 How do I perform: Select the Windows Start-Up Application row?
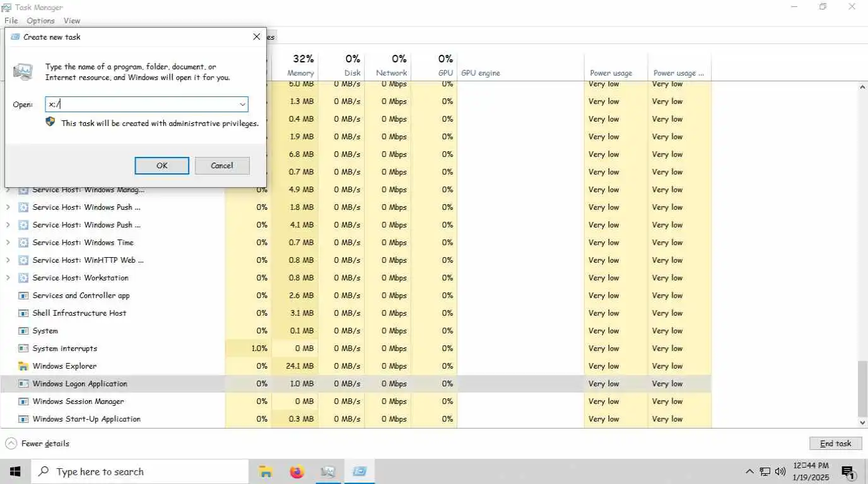pyautogui.click(x=356, y=419)
